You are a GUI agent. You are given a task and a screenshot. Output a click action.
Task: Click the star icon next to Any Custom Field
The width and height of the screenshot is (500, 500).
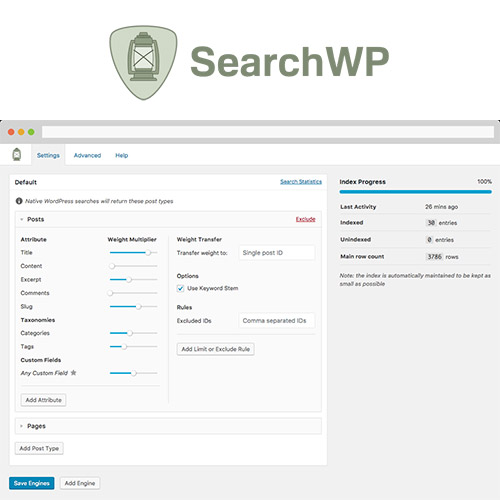coord(74,373)
